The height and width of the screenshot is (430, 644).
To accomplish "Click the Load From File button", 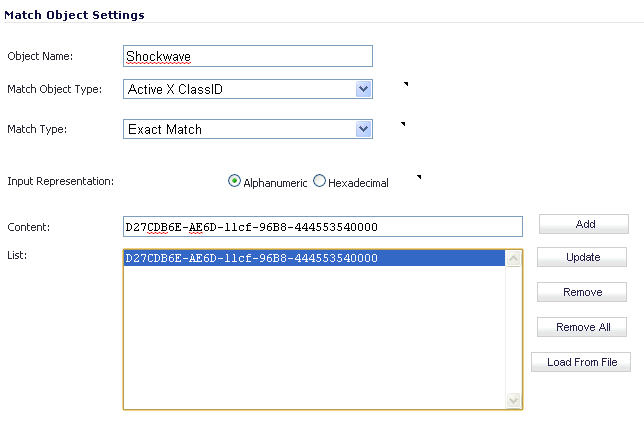I will (581, 362).
